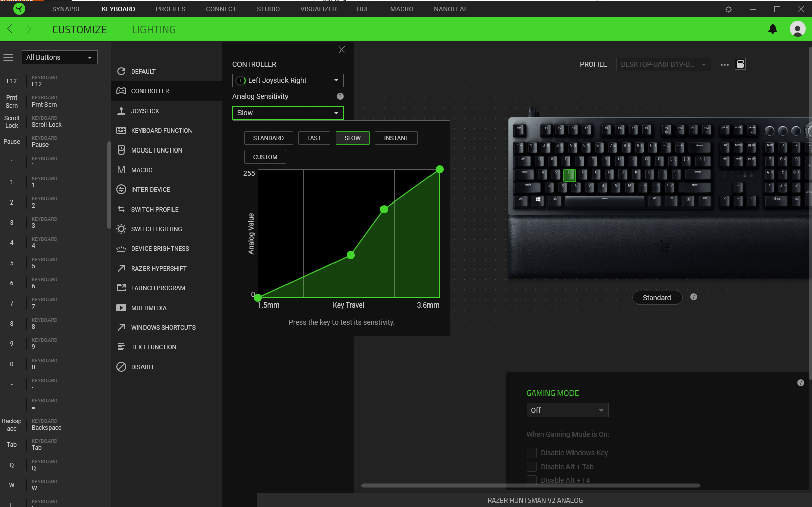Viewport: 812px width, 507px height.
Task: Select the Scroll Lock key row
Action: pyautogui.click(x=54, y=122)
